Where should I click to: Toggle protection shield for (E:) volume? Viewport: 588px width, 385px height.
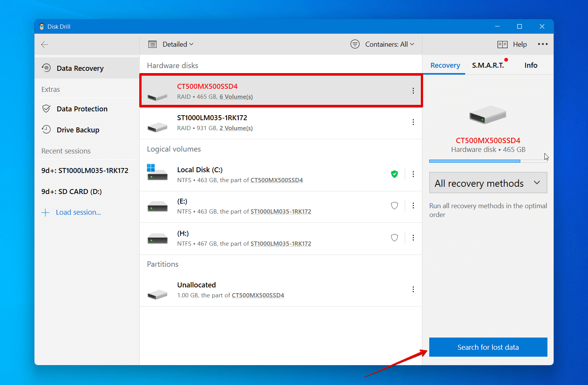(x=394, y=206)
